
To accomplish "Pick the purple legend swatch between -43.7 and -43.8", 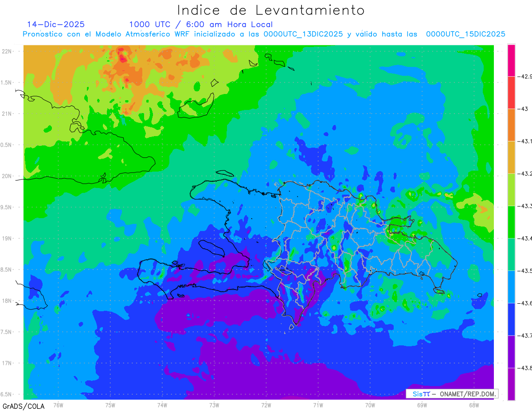I will point(511,351).
